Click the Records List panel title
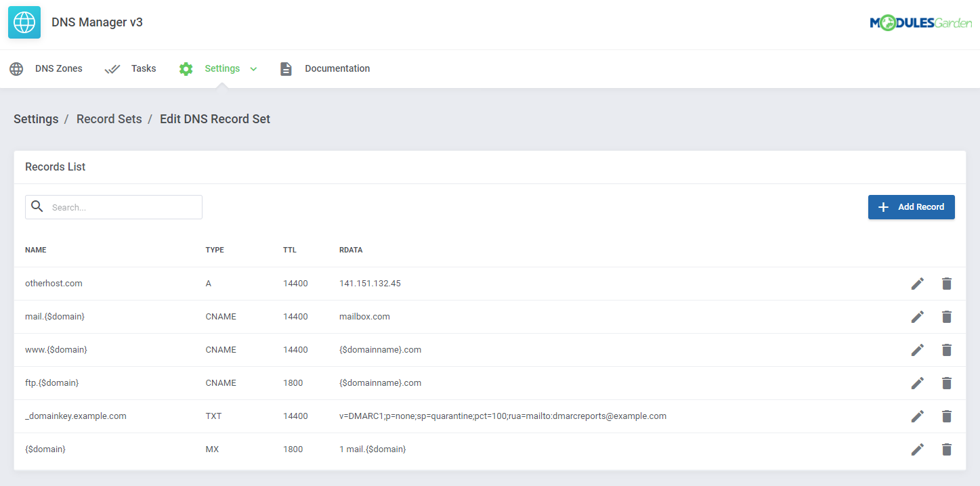Image resolution: width=980 pixels, height=486 pixels. coord(56,167)
